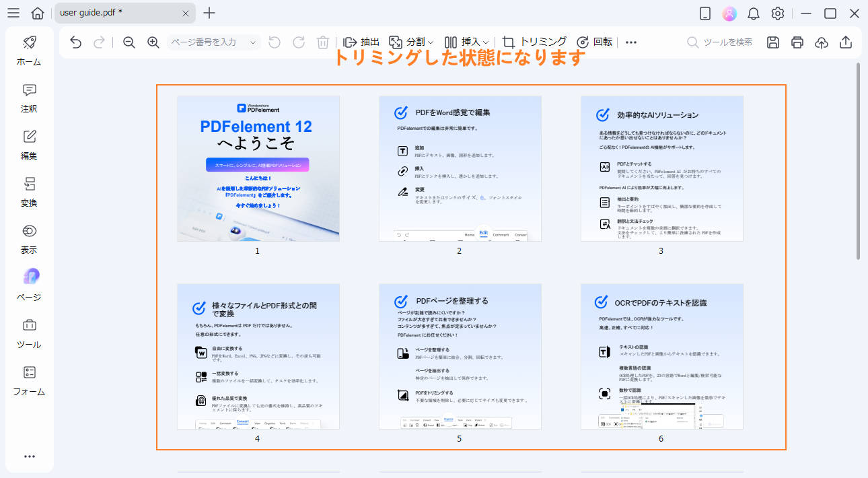Select page 5 thumbnail
The image size is (868, 478).
tap(460, 356)
